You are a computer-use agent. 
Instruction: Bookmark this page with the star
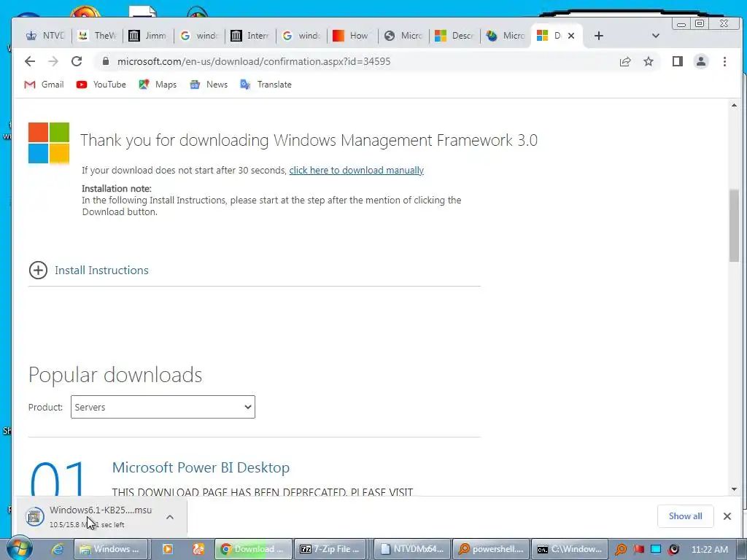(649, 61)
